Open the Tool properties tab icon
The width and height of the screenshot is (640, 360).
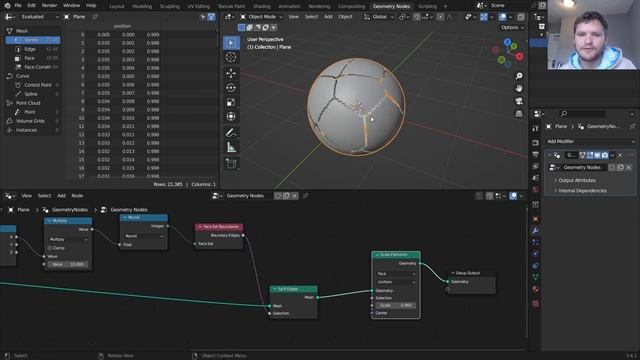pyautogui.click(x=536, y=129)
